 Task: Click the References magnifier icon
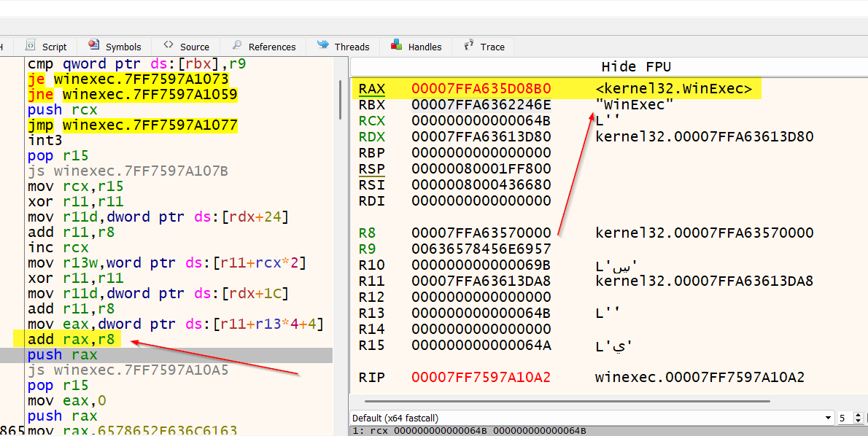click(237, 46)
